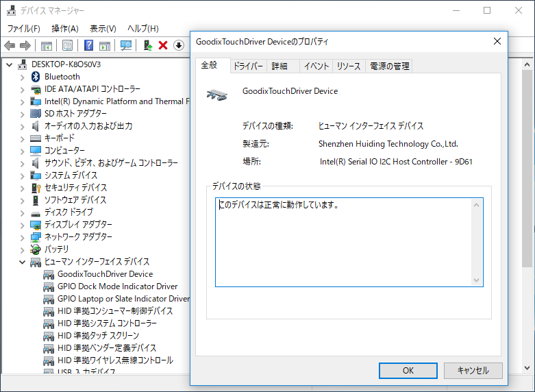Click the ネットワーク アダプター icon

pos(36,236)
